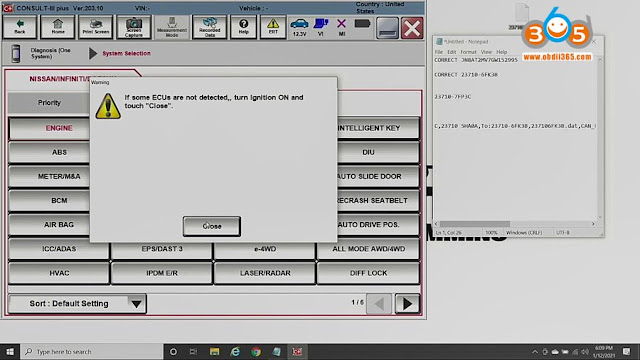This screenshot has height=360, width=640.
Task: Open the Help question mark icon
Action: [243, 27]
